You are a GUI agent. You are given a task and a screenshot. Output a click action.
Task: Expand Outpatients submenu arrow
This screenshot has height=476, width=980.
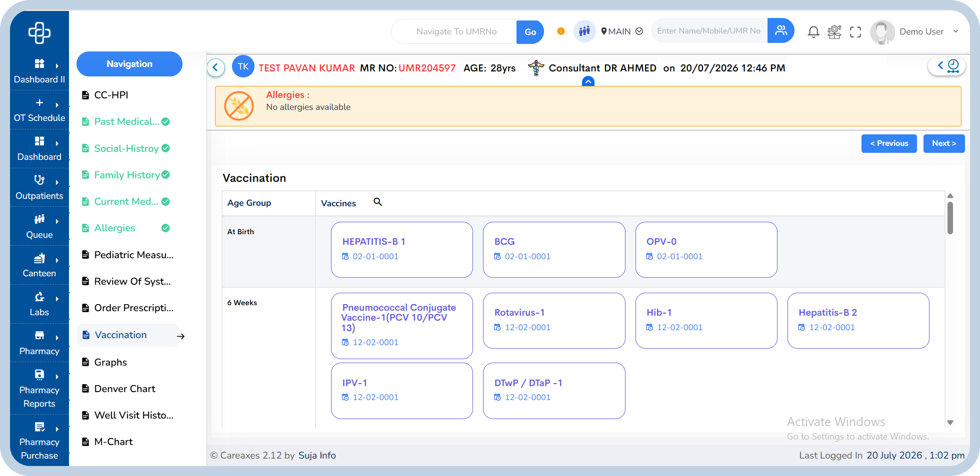(x=57, y=182)
